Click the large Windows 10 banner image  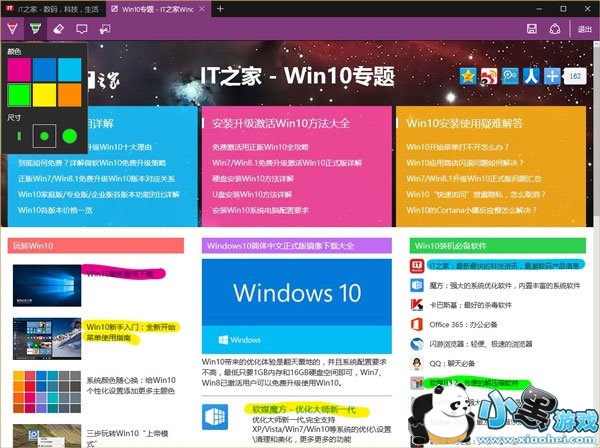[x=297, y=306]
